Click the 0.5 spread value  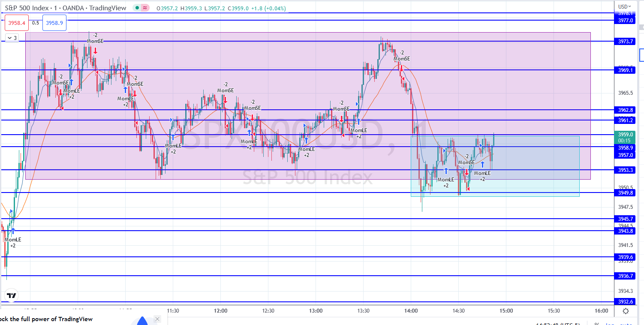(36, 23)
